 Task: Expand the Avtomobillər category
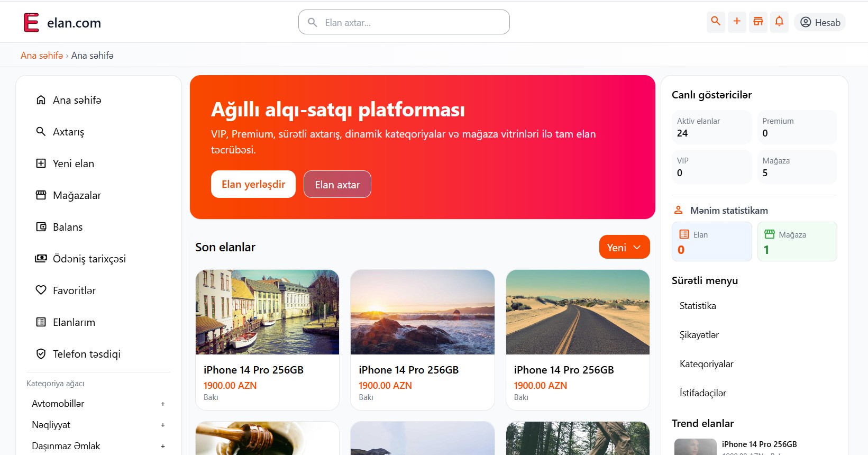[162, 404]
